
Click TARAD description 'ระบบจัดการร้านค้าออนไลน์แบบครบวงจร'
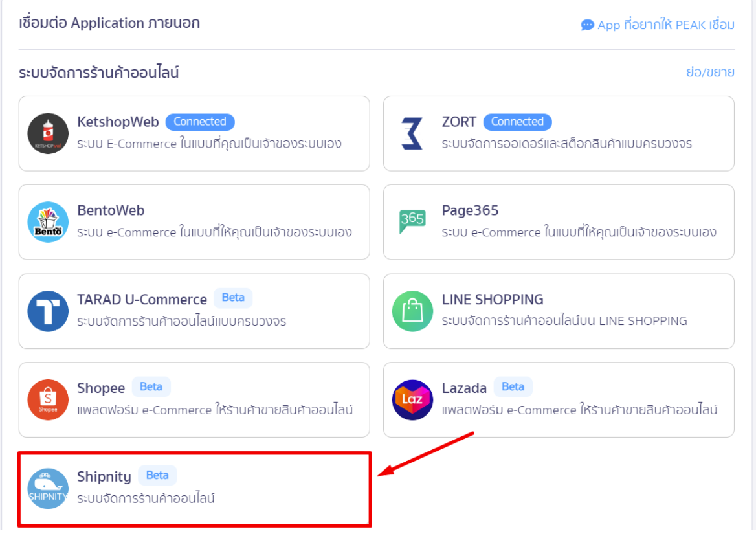[182, 321]
